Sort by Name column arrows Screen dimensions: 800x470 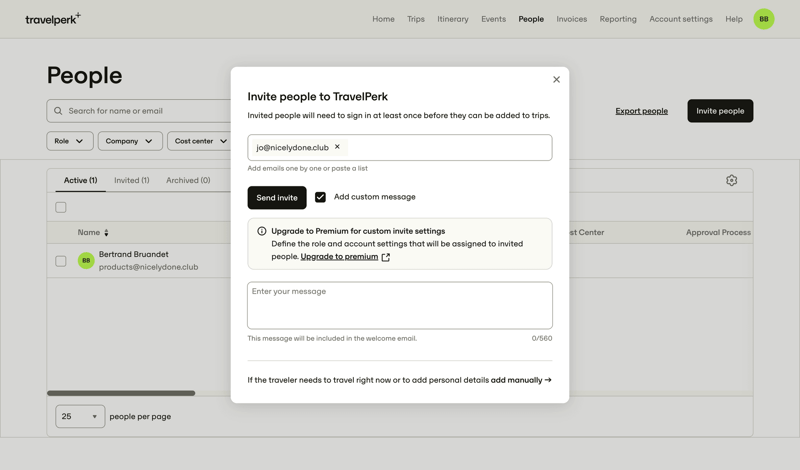[106, 233]
